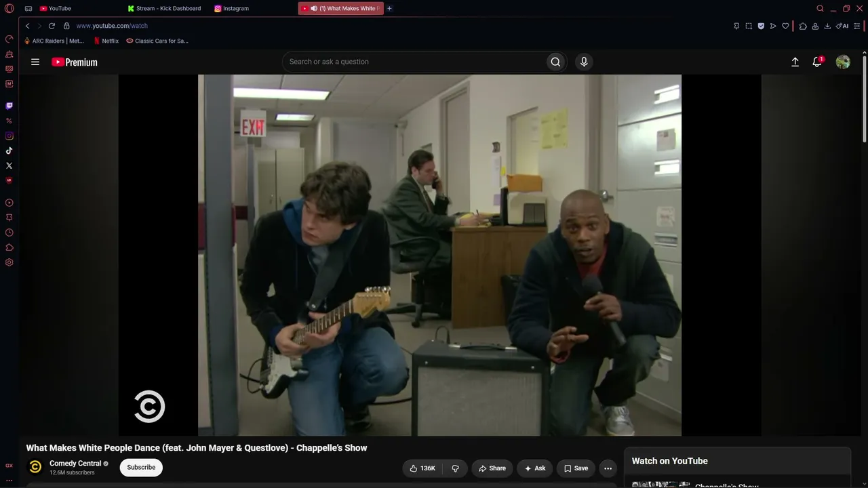Open Classic Cars for Sale bookmark

click(157, 41)
